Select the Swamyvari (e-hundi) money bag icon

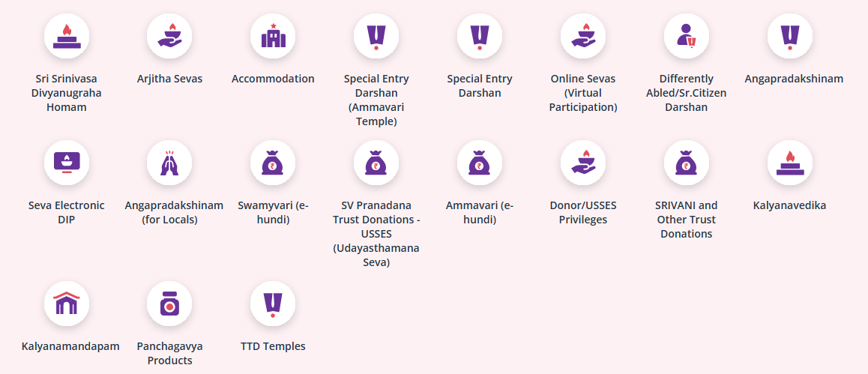click(273, 163)
